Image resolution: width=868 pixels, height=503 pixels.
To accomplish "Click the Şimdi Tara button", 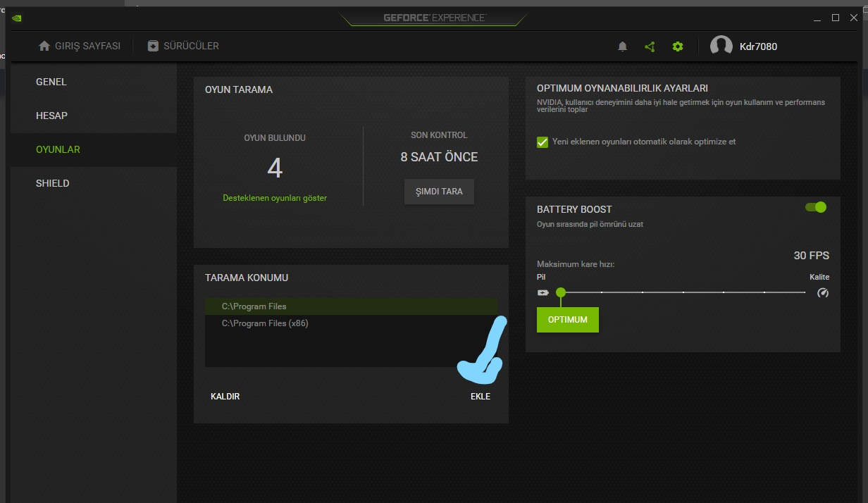I will click(439, 192).
